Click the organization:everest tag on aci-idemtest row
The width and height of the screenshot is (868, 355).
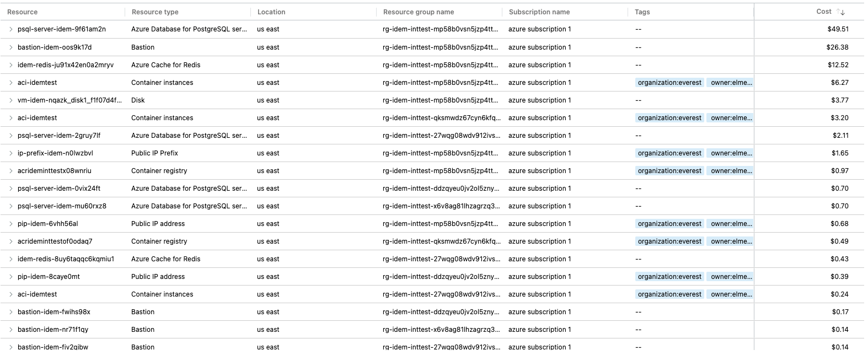(x=669, y=82)
